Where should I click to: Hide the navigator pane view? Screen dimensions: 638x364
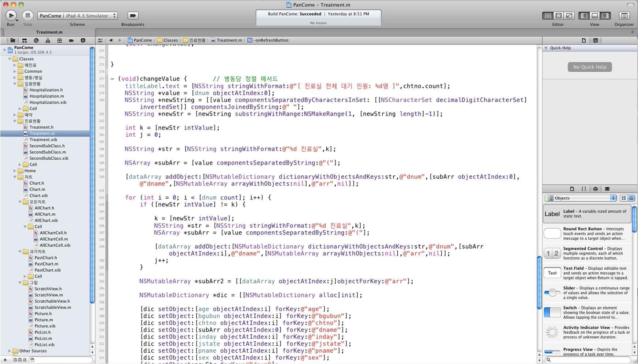click(x=584, y=16)
